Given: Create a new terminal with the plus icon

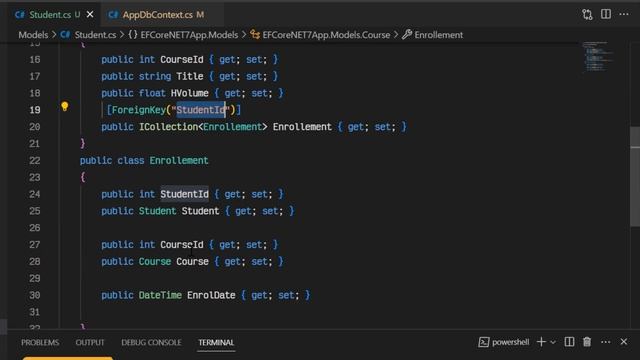Looking at the screenshot, I should pyautogui.click(x=541, y=342).
